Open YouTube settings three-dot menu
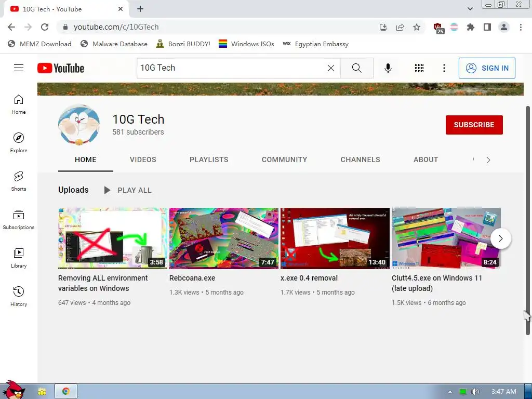Image resolution: width=532 pixels, height=399 pixels. pyautogui.click(x=444, y=68)
